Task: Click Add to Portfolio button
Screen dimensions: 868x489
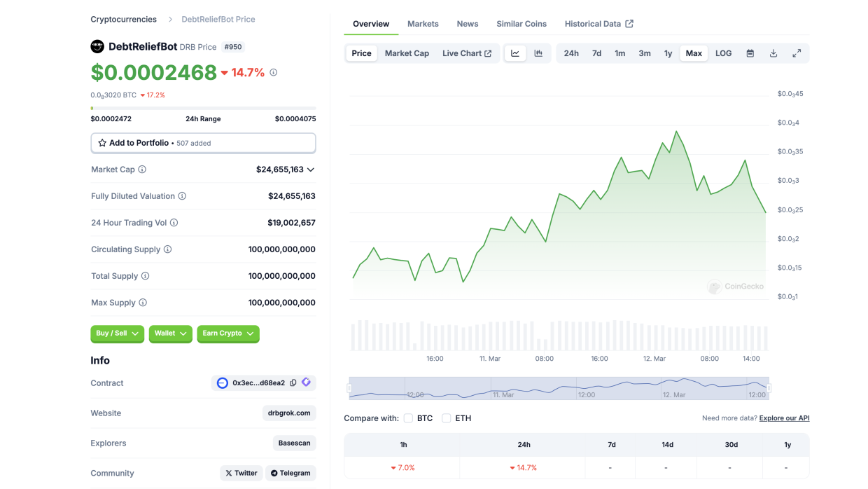Action: point(203,143)
